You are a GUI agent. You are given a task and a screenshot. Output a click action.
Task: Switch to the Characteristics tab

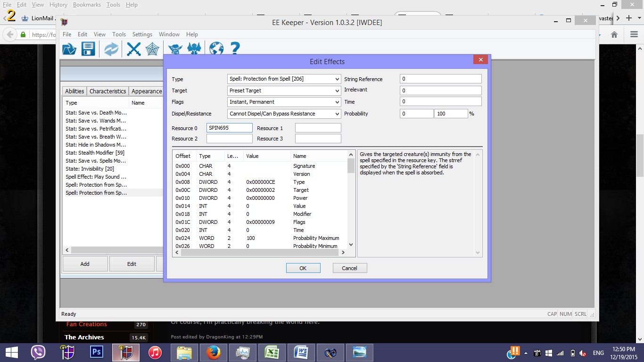(x=108, y=91)
